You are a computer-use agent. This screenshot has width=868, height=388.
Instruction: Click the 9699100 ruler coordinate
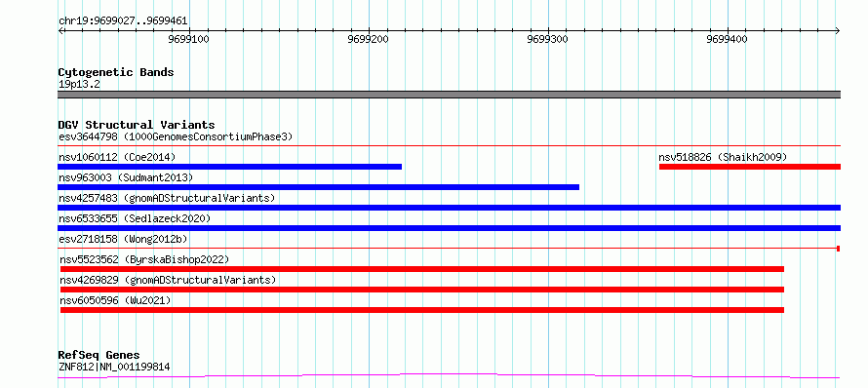pos(189,39)
